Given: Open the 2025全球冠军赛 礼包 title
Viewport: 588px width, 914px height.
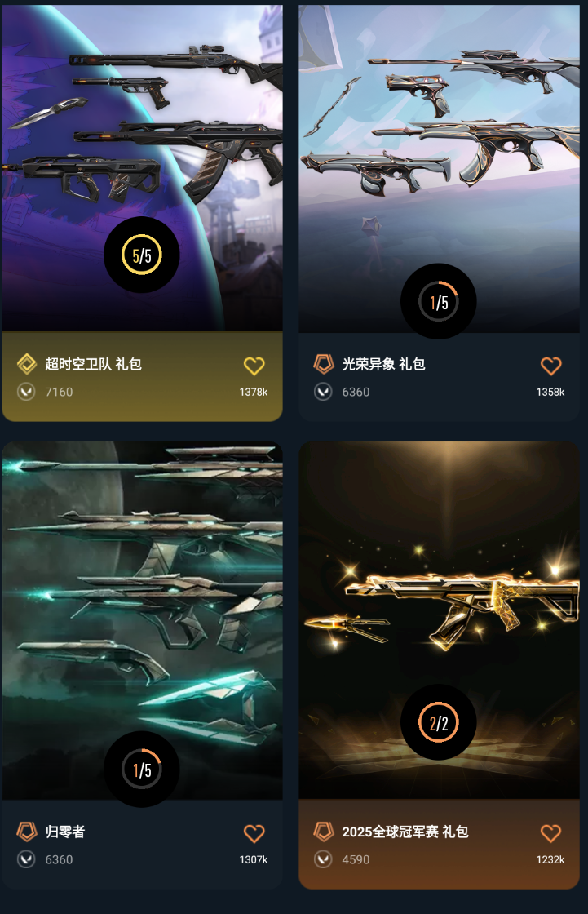Looking at the screenshot, I should pyautogui.click(x=405, y=832).
